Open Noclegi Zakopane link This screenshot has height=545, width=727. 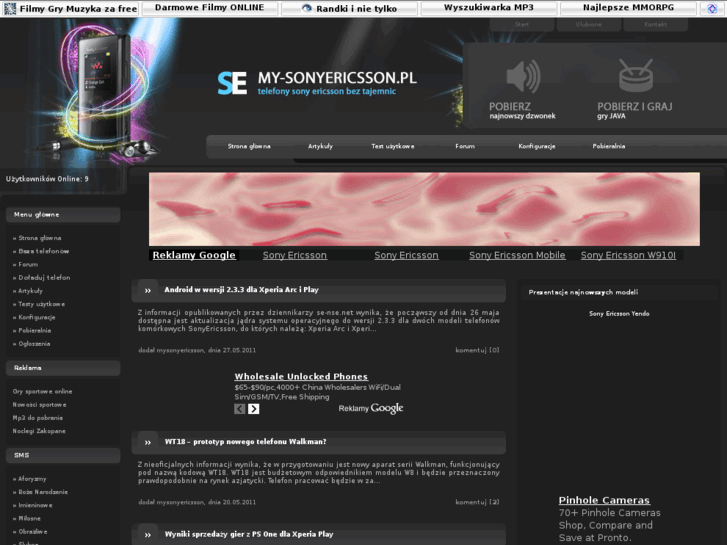[39, 431]
